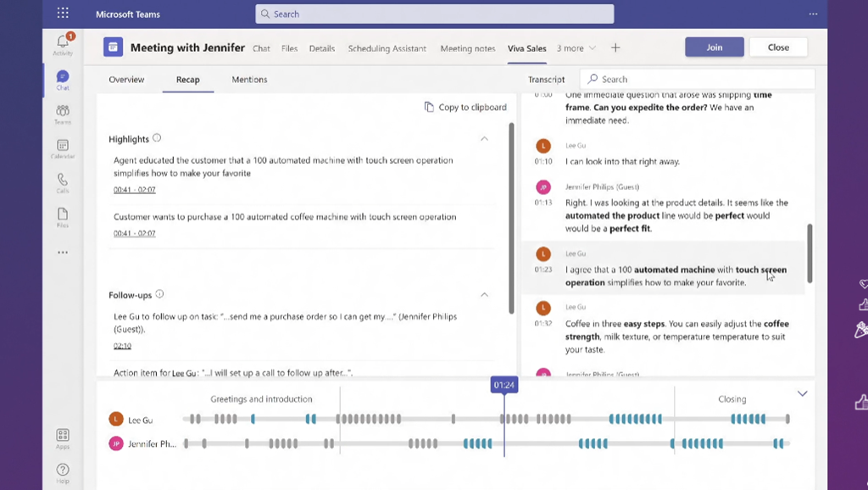Open the 02:10 follow-up timestamp link
This screenshot has width=868, height=490.
[x=122, y=346]
